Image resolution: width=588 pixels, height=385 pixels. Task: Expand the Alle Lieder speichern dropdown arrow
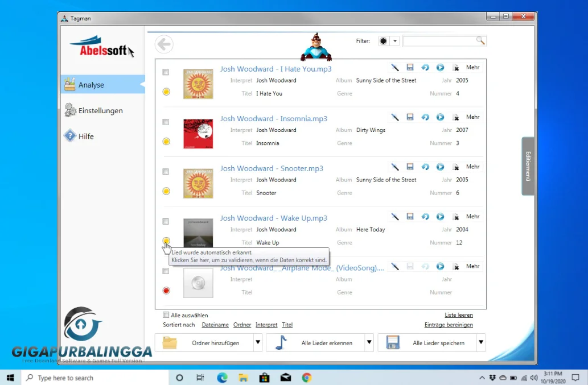coord(481,342)
